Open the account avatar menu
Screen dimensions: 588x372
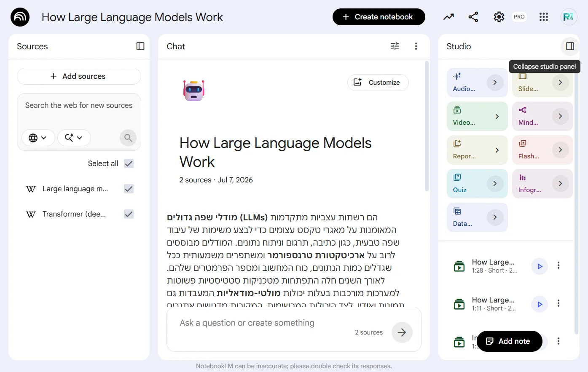[x=569, y=17]
